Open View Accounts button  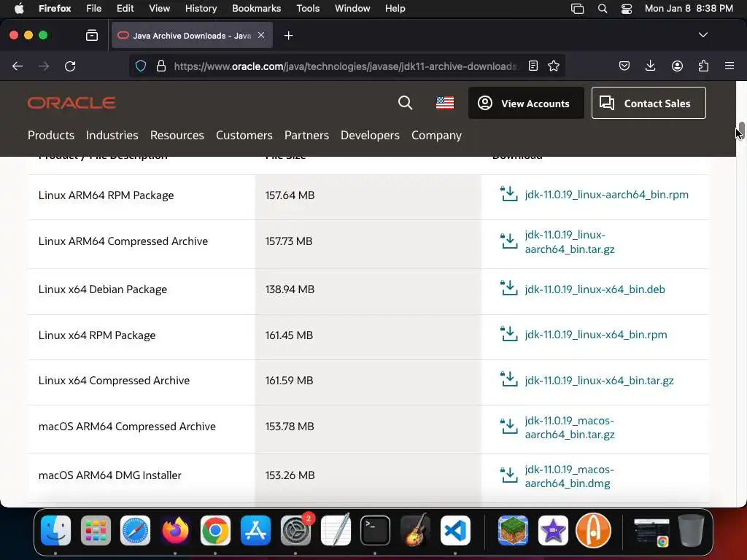pyautogui.click(x=526, y=103)
